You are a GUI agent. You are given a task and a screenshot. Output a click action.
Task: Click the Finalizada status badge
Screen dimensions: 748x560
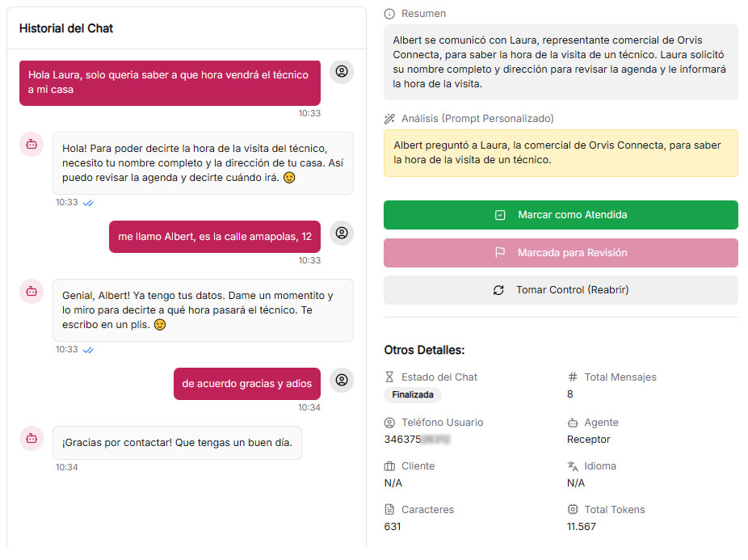[413, 395]
